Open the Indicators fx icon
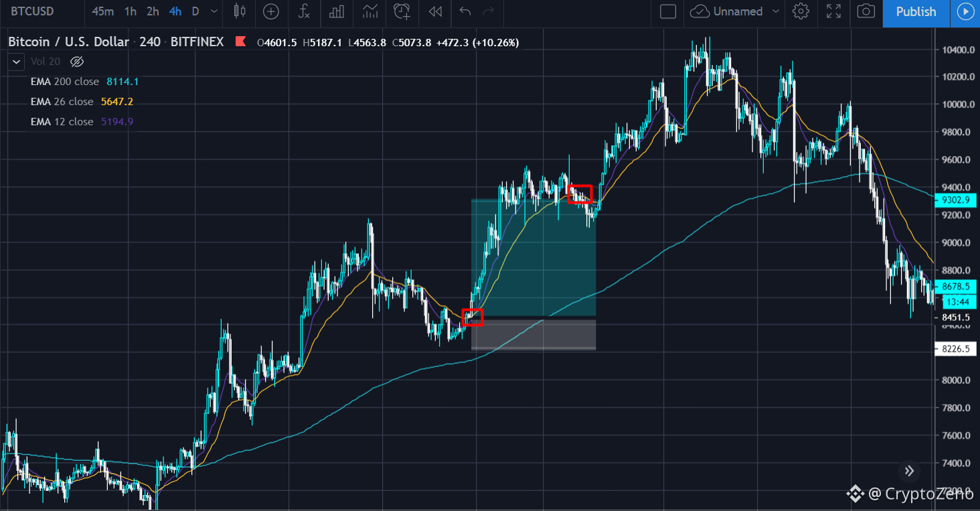Image resolution: width=980 pixels, height=511 pixels. [304, 13]
